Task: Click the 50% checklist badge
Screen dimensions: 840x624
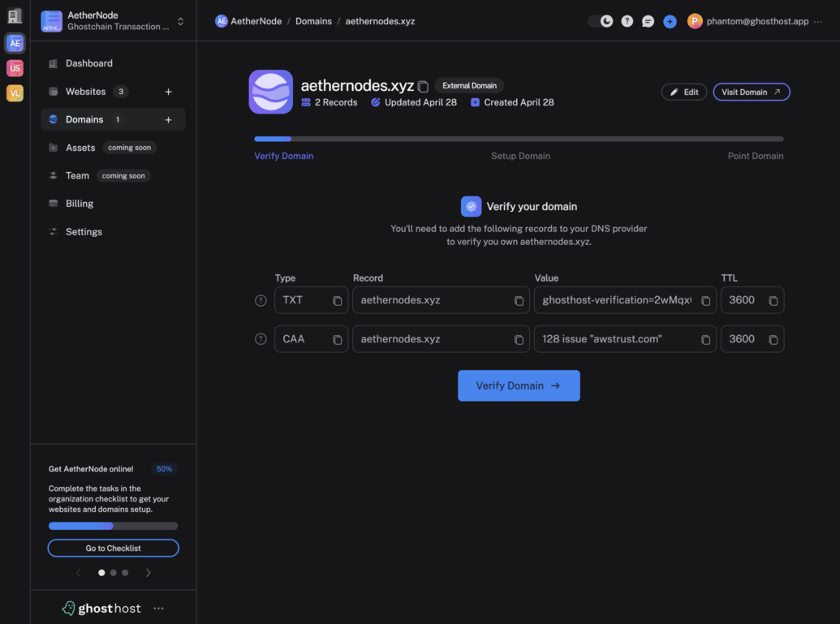Action: pos(164,469)
